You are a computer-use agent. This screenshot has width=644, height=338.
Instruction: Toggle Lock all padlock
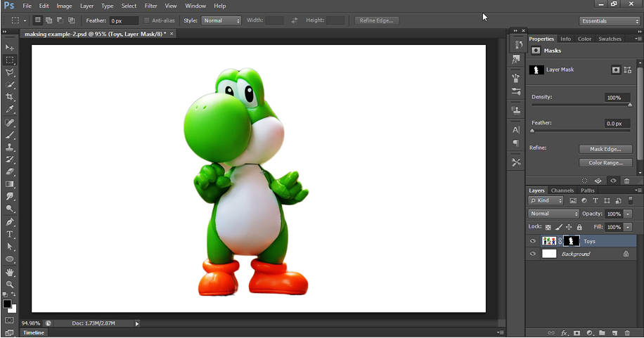579,227
